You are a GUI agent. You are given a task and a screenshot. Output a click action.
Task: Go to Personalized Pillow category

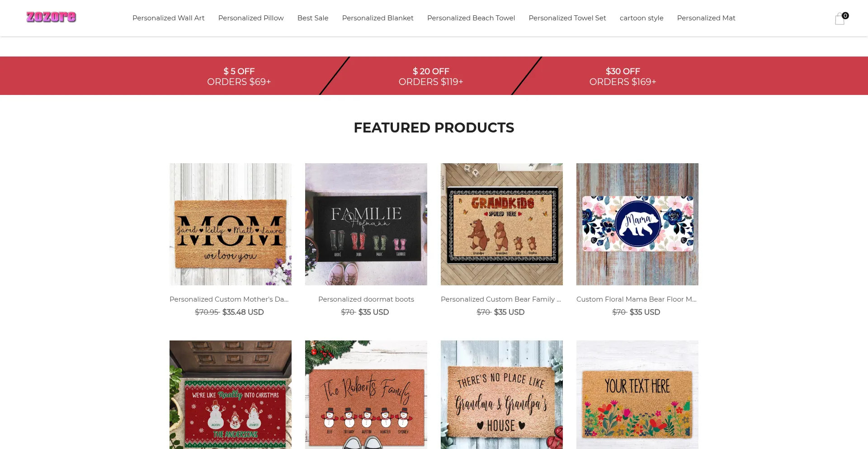[251, 18]
